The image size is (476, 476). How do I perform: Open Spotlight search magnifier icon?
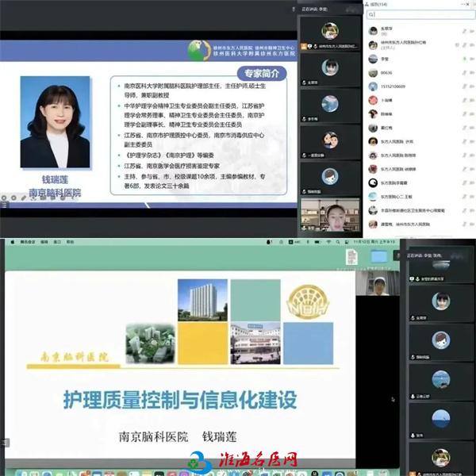[338, 242]
